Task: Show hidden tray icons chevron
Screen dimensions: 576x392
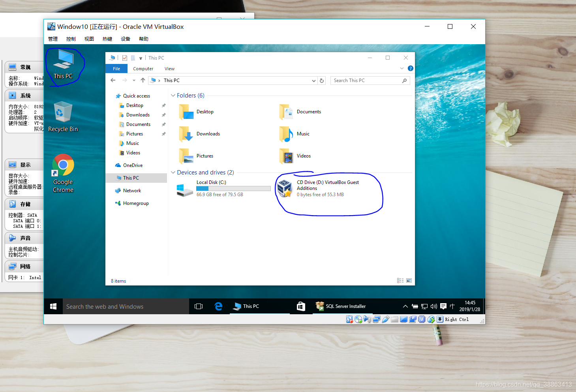Action: [x=405, y=306]
